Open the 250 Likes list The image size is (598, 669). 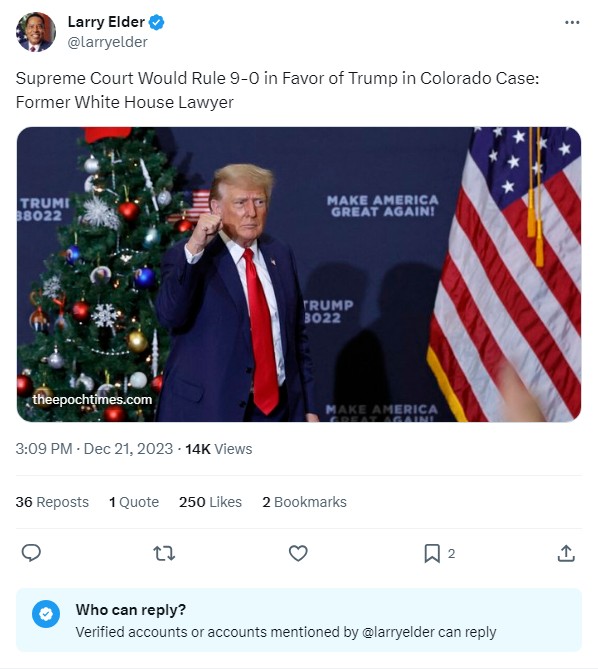[210, 502]
